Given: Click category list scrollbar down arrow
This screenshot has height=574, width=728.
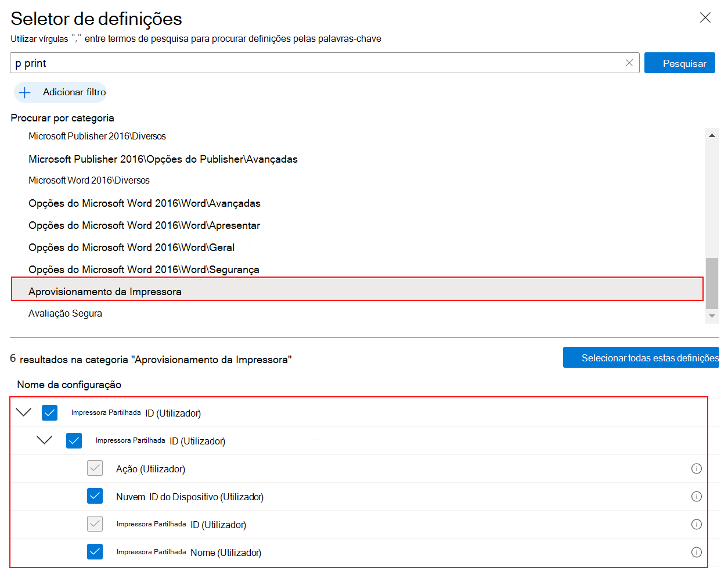Looking at the screenshot, I should pyautogui.click(x=712, y=316).
